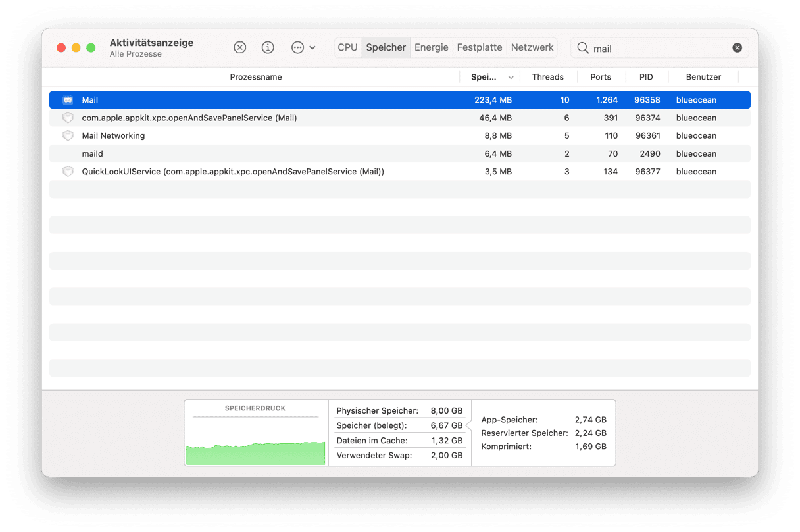
Task: Sort by the Prozessname column header
Action: pyautogui.click(x=256, y=77)
